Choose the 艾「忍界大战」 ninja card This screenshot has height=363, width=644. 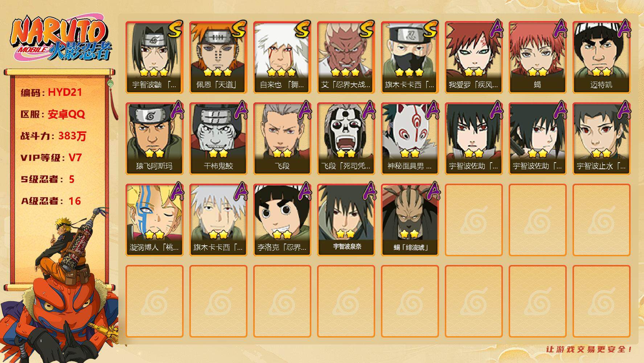point(346,57)
